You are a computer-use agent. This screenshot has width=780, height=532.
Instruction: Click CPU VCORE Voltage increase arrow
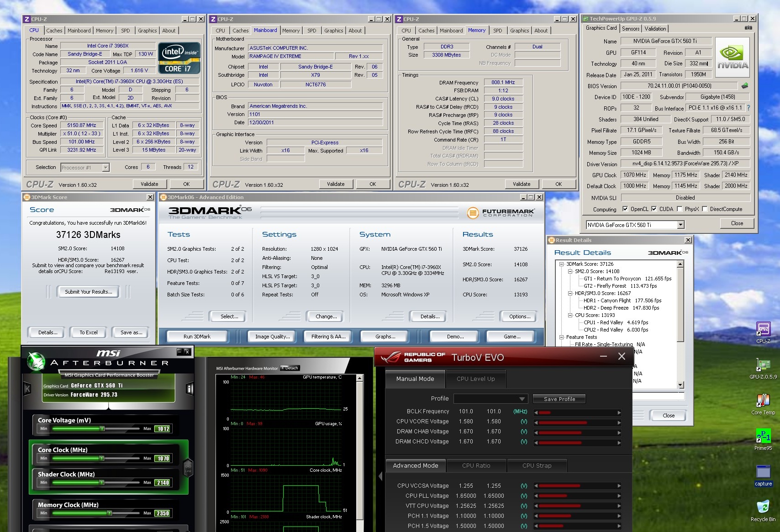pos(619,422)
